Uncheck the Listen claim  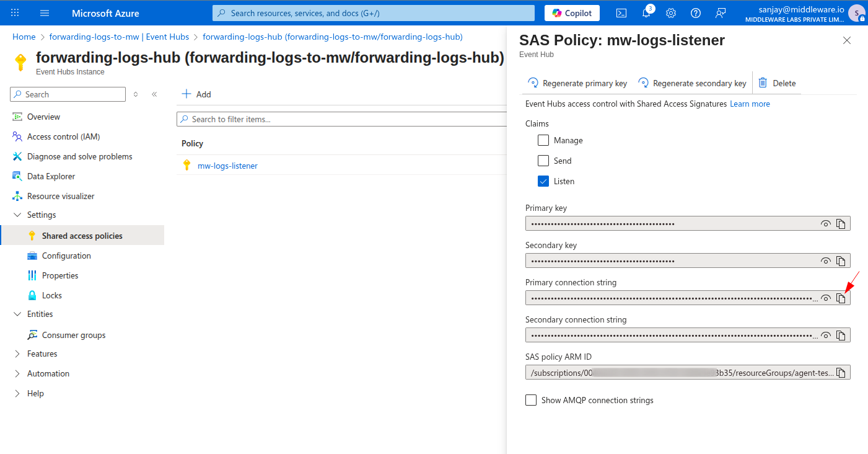pyautogui.click(x=543, y=181)
